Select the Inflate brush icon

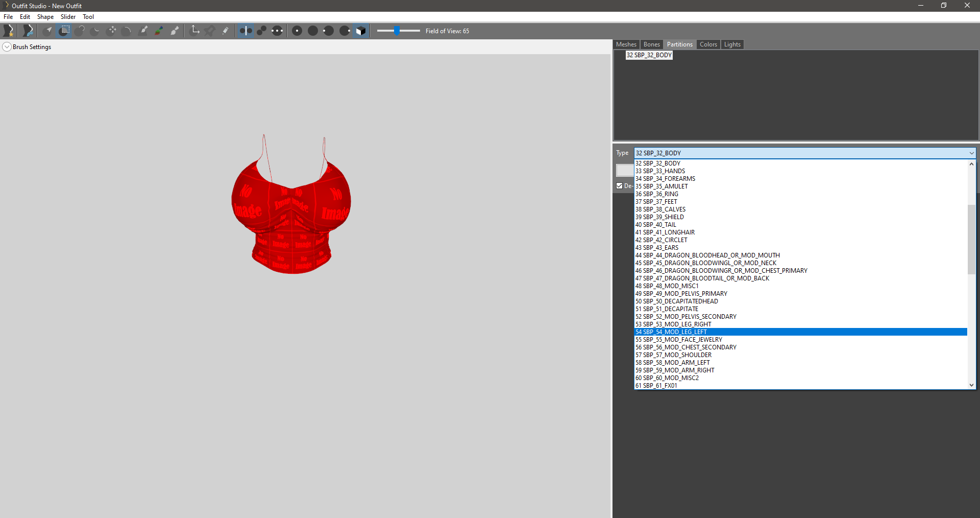click(x=80, y=31)
